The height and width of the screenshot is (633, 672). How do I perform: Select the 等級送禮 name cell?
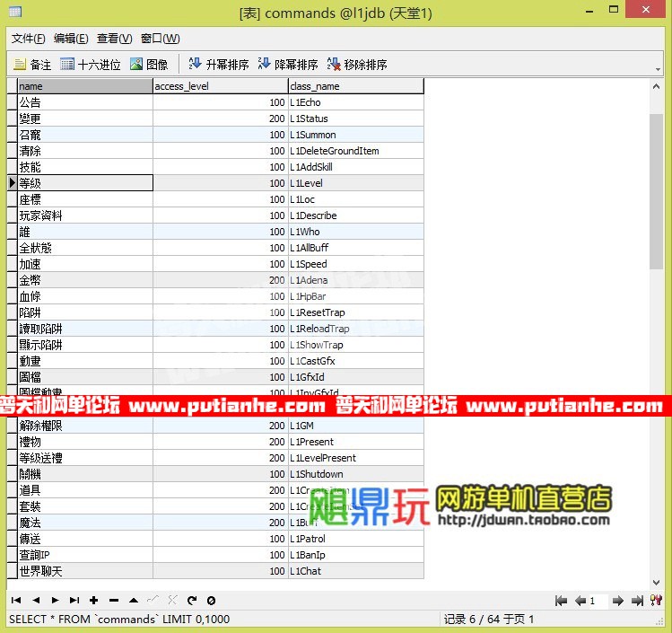[85, 458]
